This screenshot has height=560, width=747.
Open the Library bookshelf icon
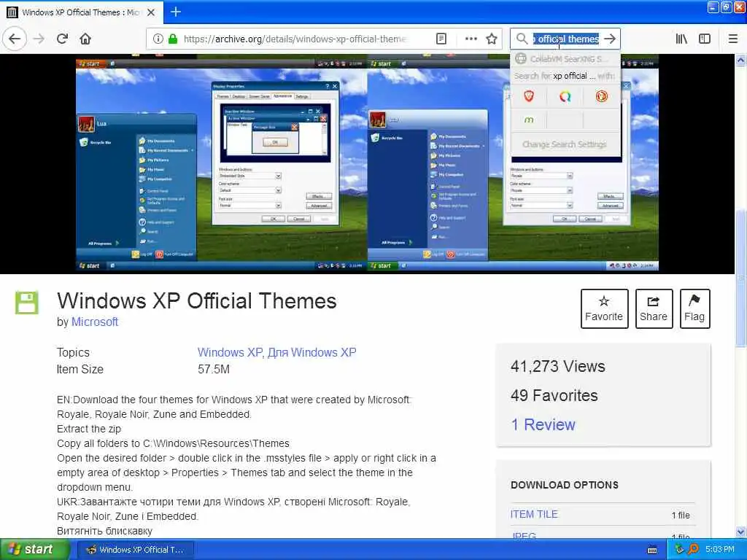click(x=681, y=39)
